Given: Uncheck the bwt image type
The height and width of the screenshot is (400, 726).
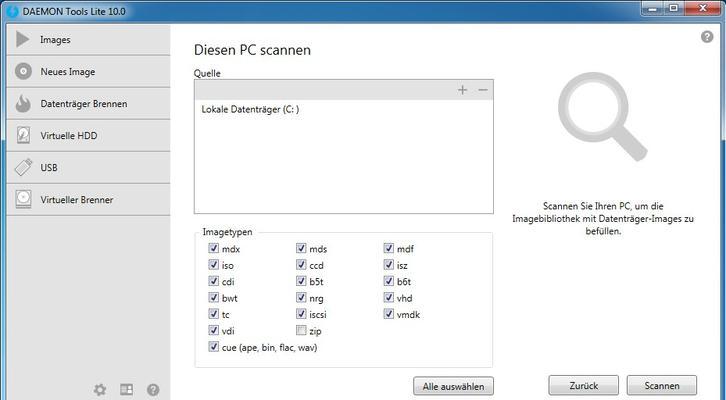Looking at the screenshot, I should pyautogui.click(x=213, y=298).
